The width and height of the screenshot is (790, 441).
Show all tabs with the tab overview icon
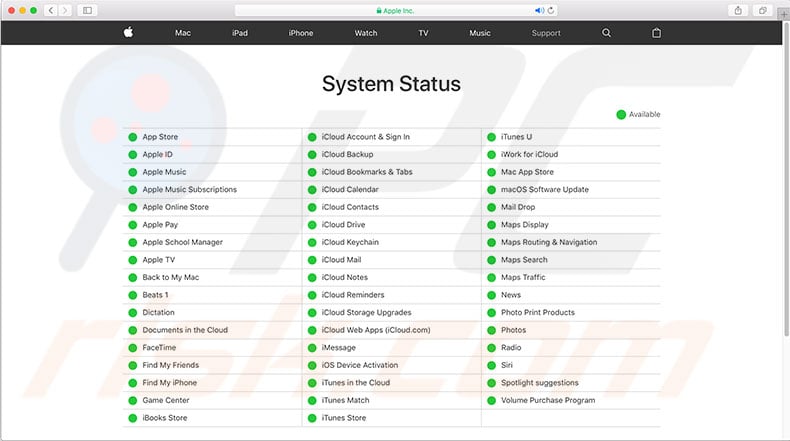pyautogui.click(x=763, y=10)
